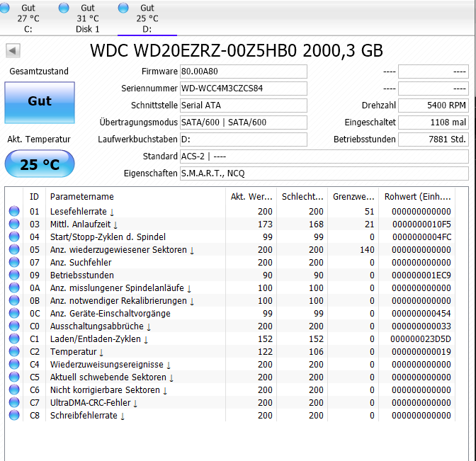This screenshot has width=476, height=461.
Task: Click the 25 °C temperature button
Action: coord(40,164)
